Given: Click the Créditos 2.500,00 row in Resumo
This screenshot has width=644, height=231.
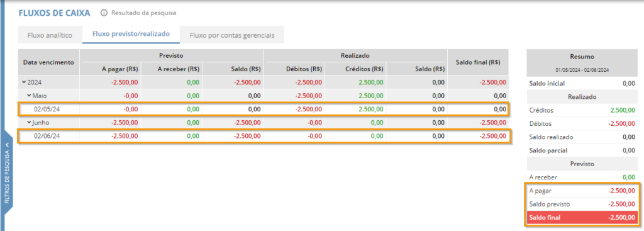Looking at the screenshot, I should point(582,110).
